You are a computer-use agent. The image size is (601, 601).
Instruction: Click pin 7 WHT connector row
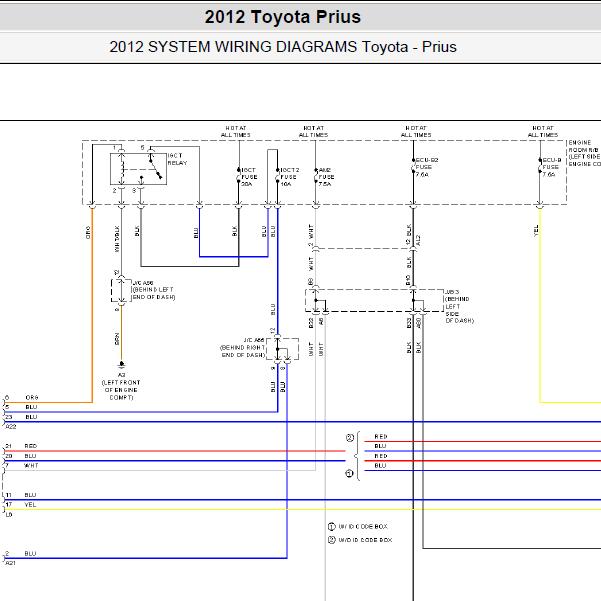[x=21, y=466]
